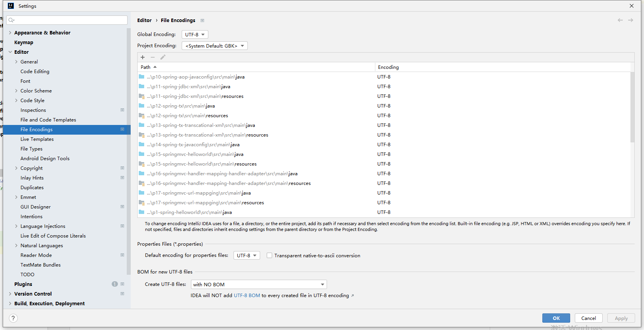Click the resources folder icon for p11-spring-jdbc-xml
Screen dimensions: 644x330
pyautogui.click(x=141, y=96)
